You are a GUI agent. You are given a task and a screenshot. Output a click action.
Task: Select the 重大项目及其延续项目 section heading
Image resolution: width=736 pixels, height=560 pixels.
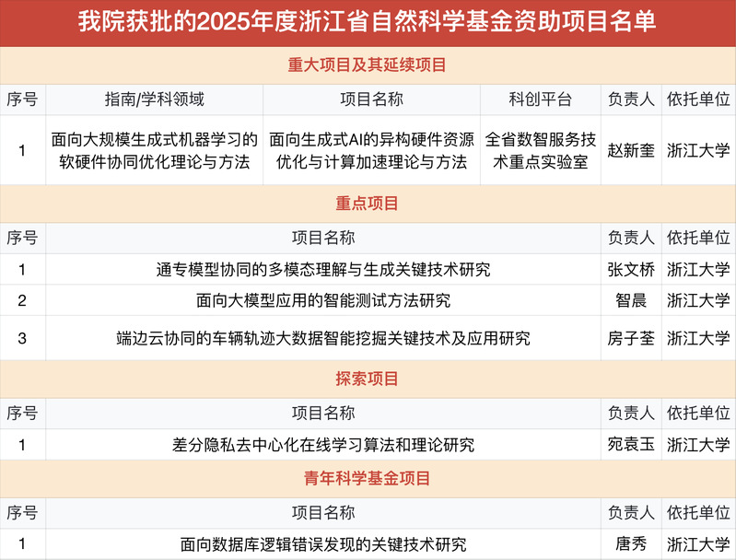[x=368, y=65]
